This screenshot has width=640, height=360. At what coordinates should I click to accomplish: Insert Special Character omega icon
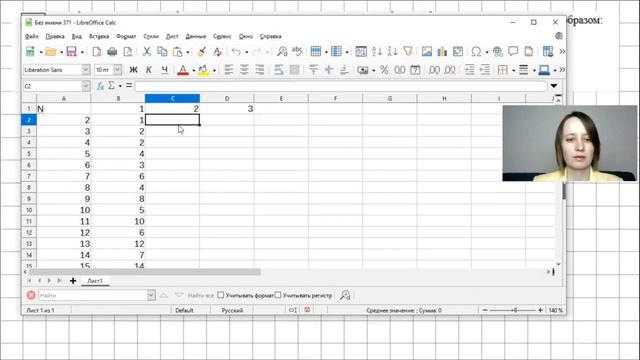pyautogui.click(x=476, y=51)
